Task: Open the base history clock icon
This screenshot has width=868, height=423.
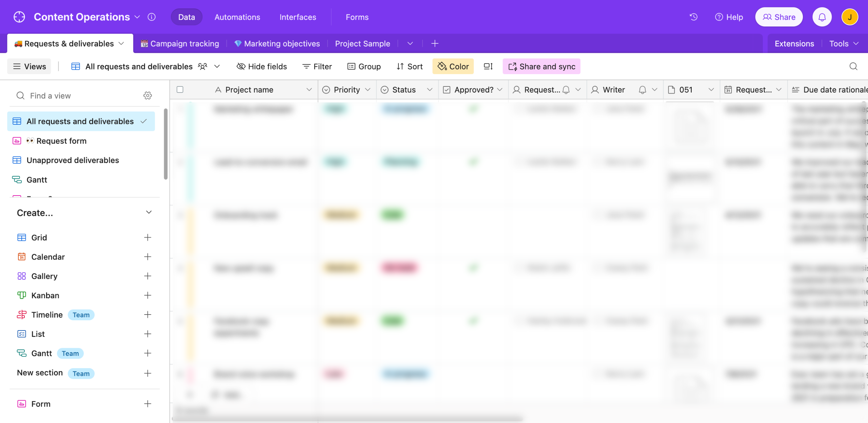Action: click(x=693, y=17)
